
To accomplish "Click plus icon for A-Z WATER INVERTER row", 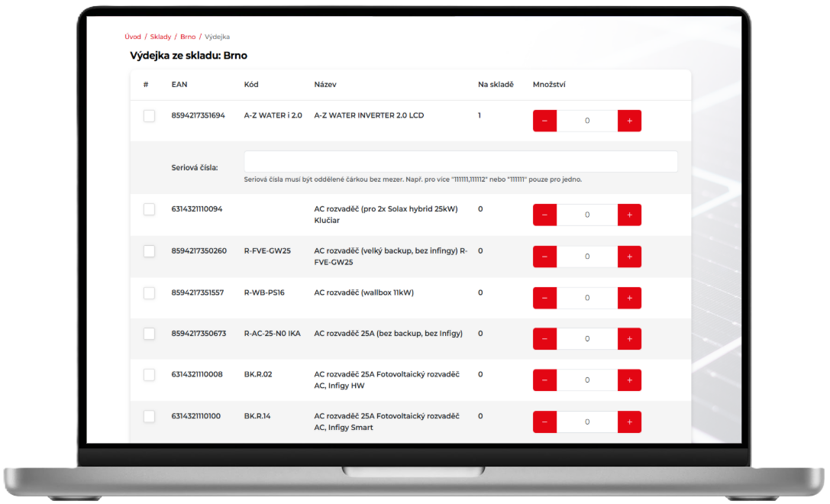I will [x=629, y=121].
